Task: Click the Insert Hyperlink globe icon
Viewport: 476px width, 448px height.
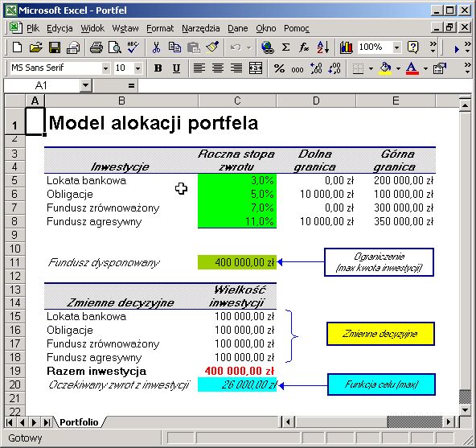Action: coord(268,47)
